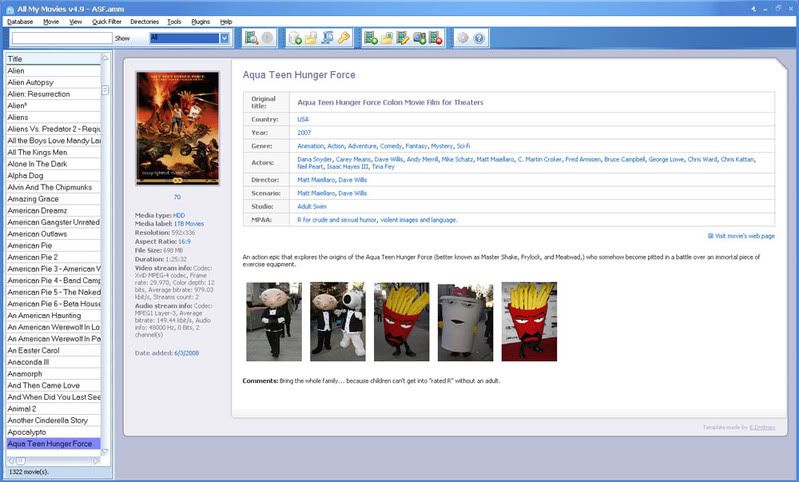Click the movie list horizontal scrollbar
The height and width of the screenshot is (482, 799).
click(x=54, y=461)
